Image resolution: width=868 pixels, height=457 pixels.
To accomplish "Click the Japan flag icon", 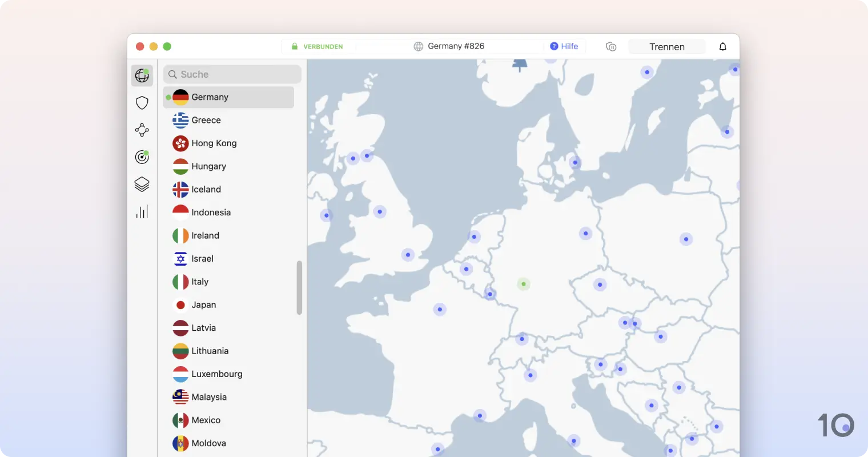I will [x=180, y=304].
